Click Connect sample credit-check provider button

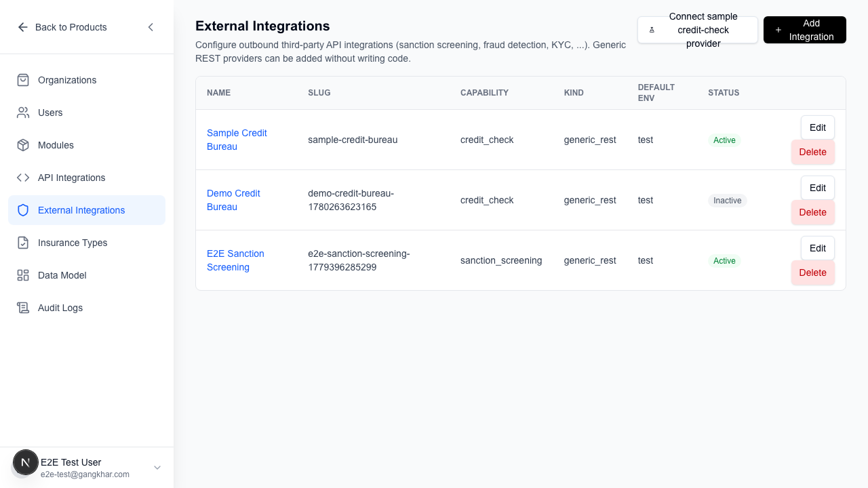coord(697,30)
